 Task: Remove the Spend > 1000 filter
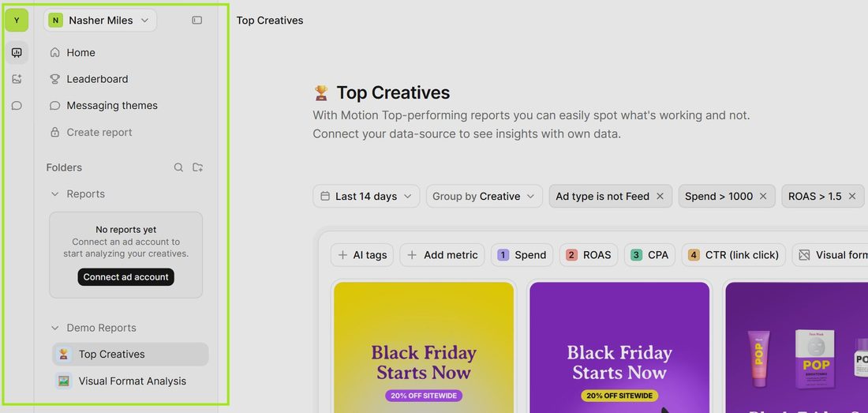763,196
